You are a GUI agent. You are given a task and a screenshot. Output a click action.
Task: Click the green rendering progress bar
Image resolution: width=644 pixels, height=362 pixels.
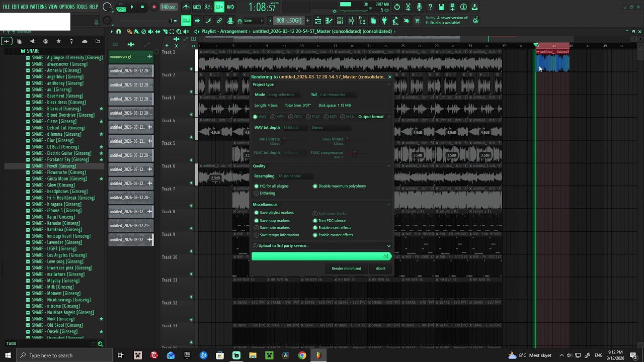pos(321,256)
